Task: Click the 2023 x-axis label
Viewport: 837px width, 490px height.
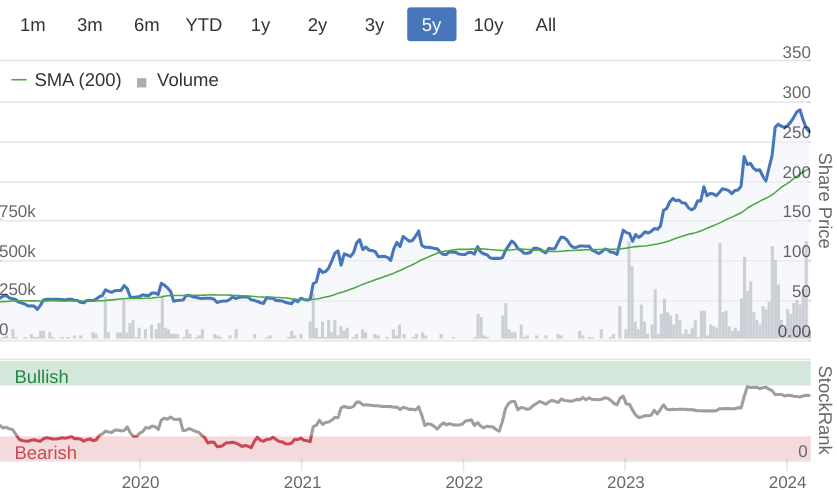Action: (625, 481)
